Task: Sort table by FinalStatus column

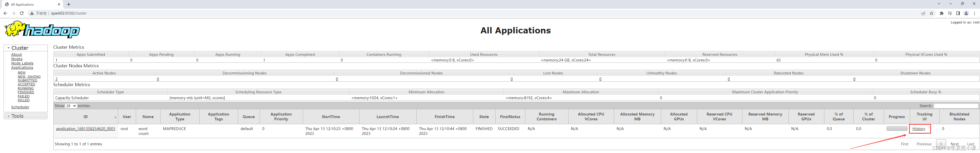Action: click(510, 117)
